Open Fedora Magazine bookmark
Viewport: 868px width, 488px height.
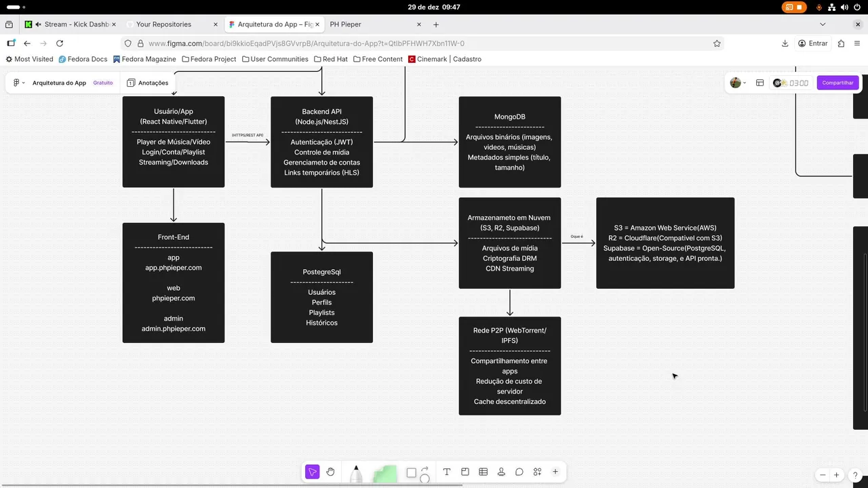144,59
